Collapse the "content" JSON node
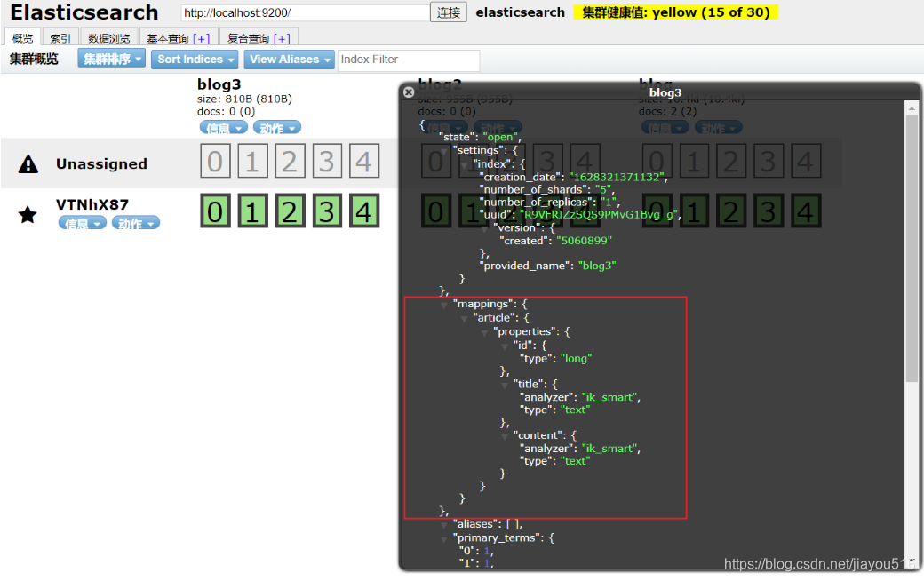The width and height of the screenshot is (924, 581). (x=505, y=436)
